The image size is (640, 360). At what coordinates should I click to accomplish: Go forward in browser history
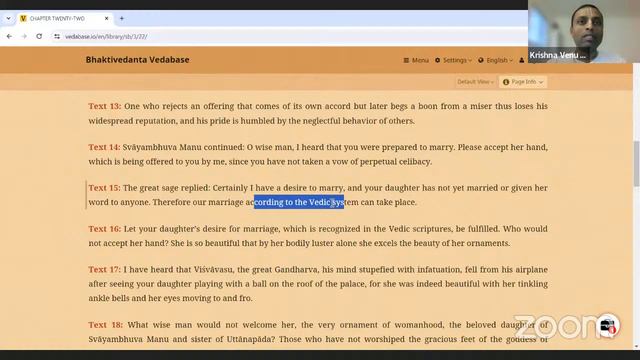pyautogui.click(x=24, y=36)
